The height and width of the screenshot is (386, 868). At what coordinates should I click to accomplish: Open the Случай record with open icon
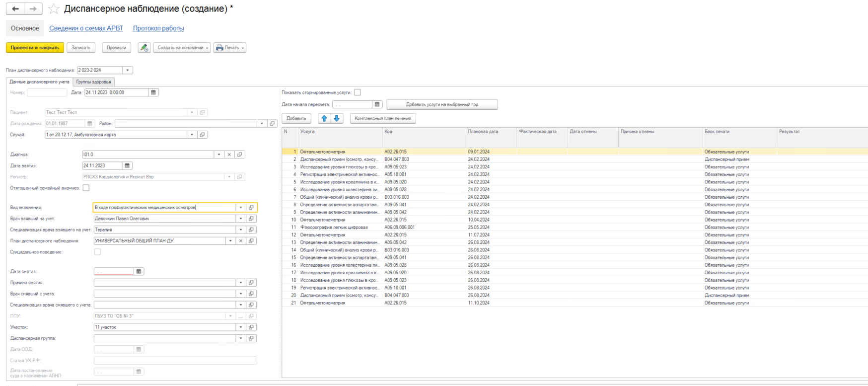click(202, 135)
